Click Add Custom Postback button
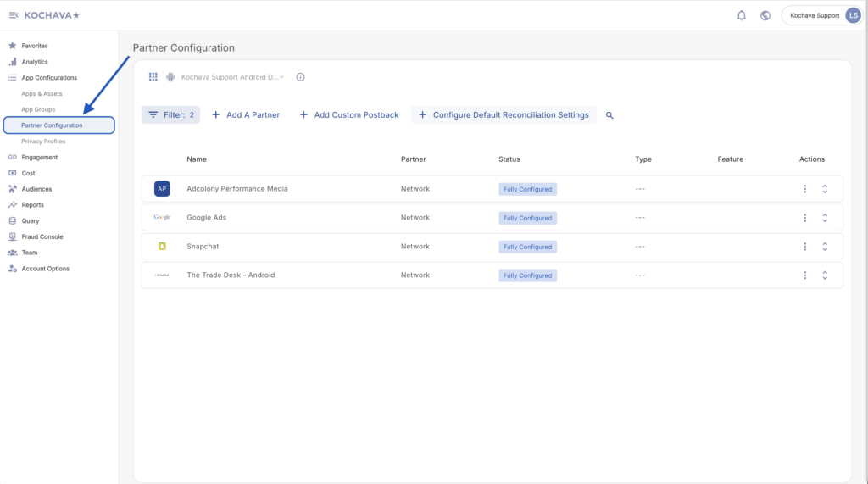 [x=348, y=114]
